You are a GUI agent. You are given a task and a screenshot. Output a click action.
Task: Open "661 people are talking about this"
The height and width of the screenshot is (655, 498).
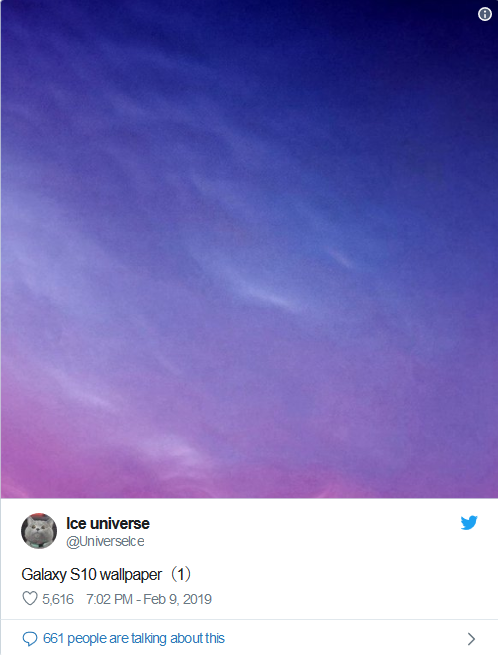(134, 639)
